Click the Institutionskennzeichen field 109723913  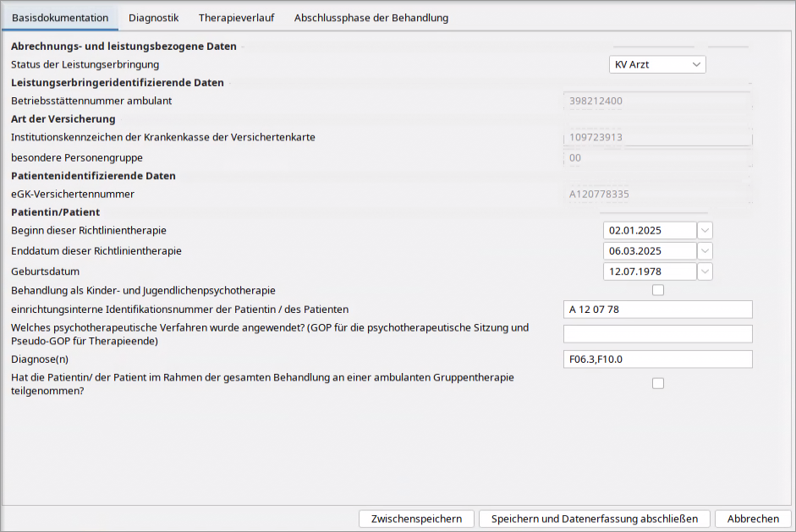[x=658, y=137]
